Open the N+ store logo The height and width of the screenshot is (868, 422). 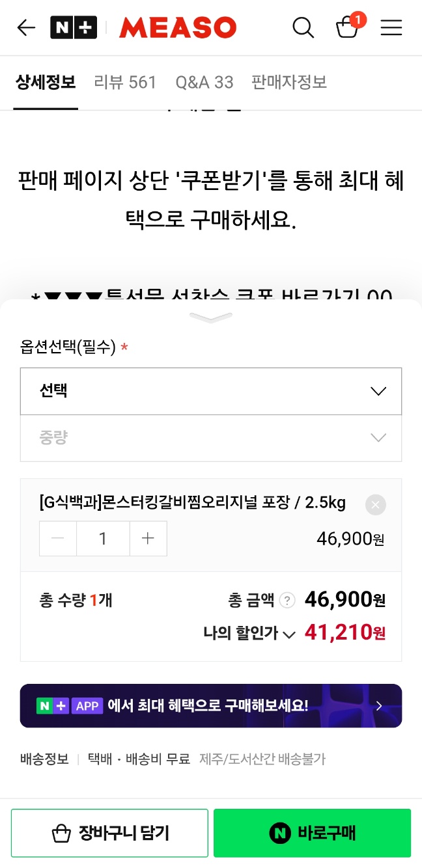[74, 27]
